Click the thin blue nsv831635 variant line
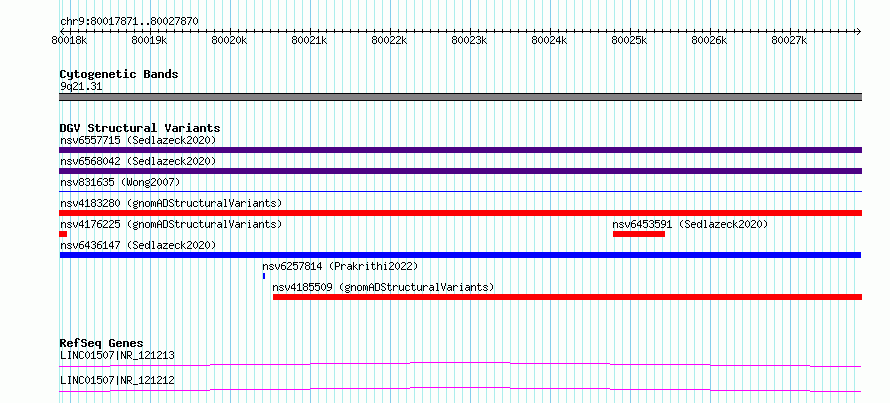 (460, 192)
